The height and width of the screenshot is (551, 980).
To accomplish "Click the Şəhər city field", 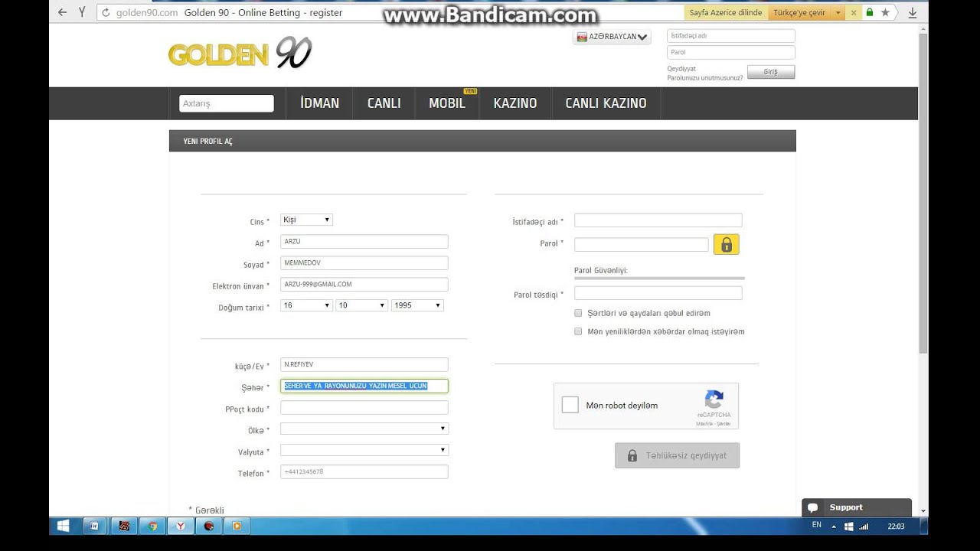I will (364, 386).
